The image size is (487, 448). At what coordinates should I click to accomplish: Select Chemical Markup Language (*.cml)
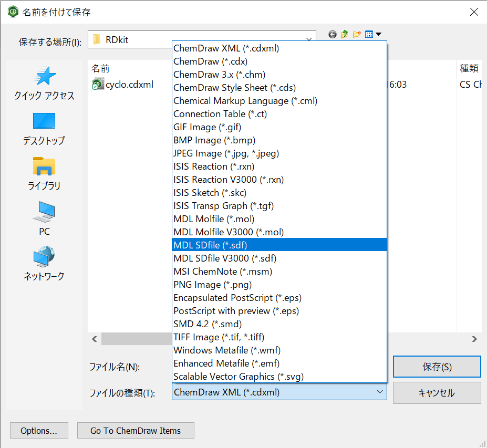279,101
